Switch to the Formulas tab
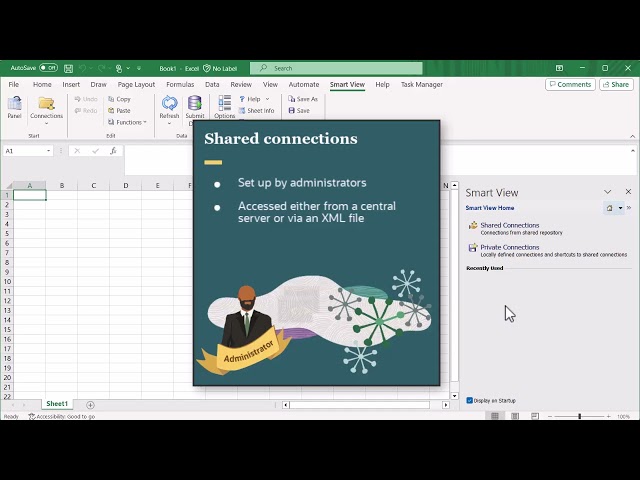640x480 pixels. pyautogui.click(x=180, y=84)
